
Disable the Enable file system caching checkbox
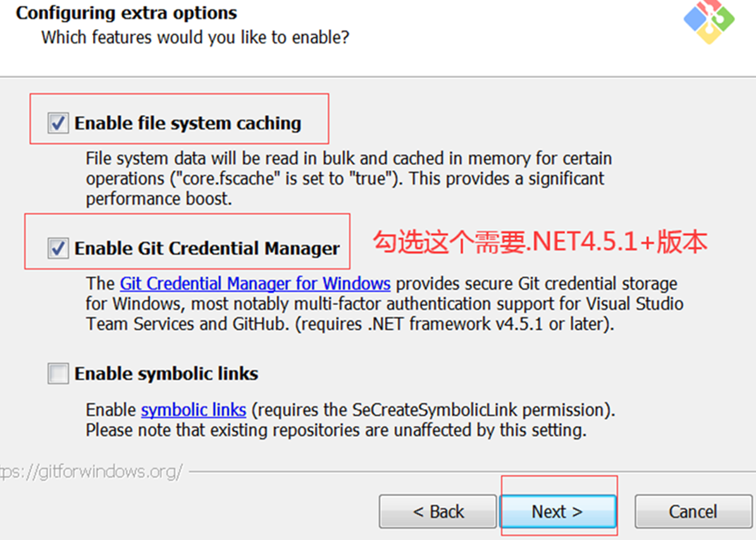click(58, 123)
